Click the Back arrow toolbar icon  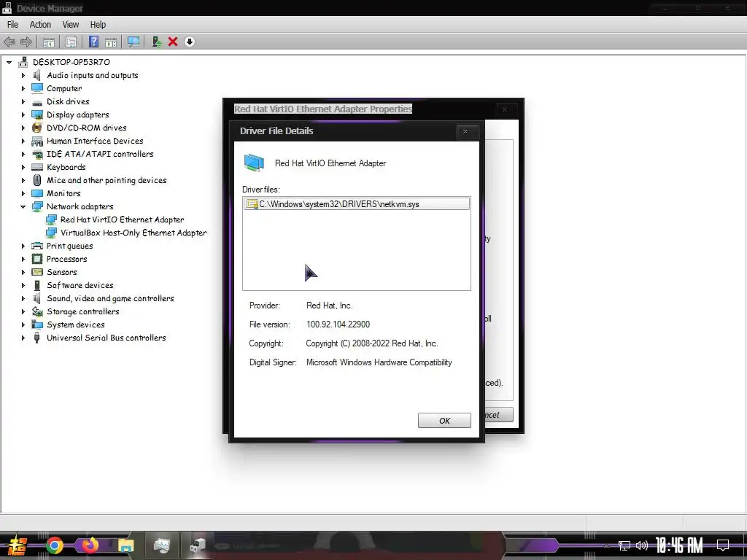tap(9, 42)
